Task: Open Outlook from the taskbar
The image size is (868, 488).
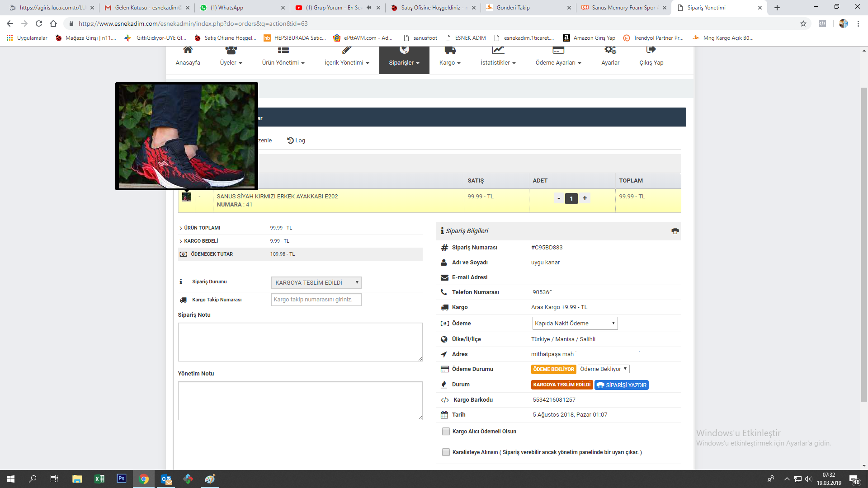Action: click(x=166, y=479)
